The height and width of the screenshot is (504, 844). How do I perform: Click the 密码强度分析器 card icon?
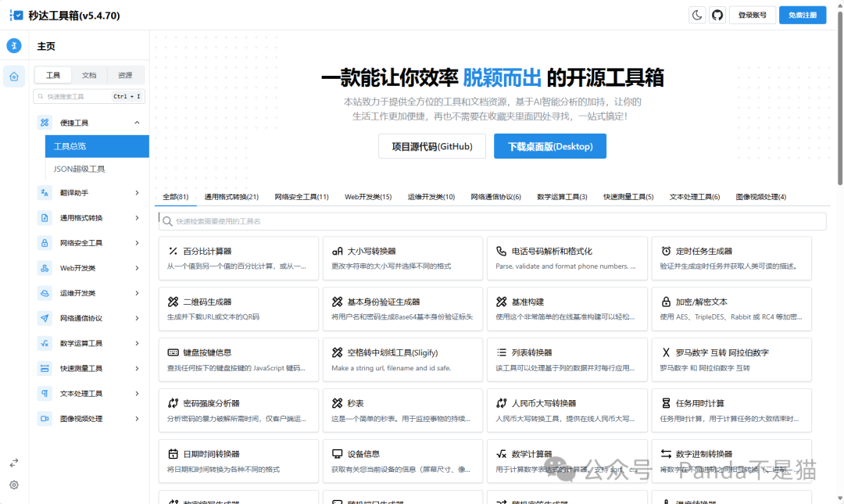click(x=173, y=402)
